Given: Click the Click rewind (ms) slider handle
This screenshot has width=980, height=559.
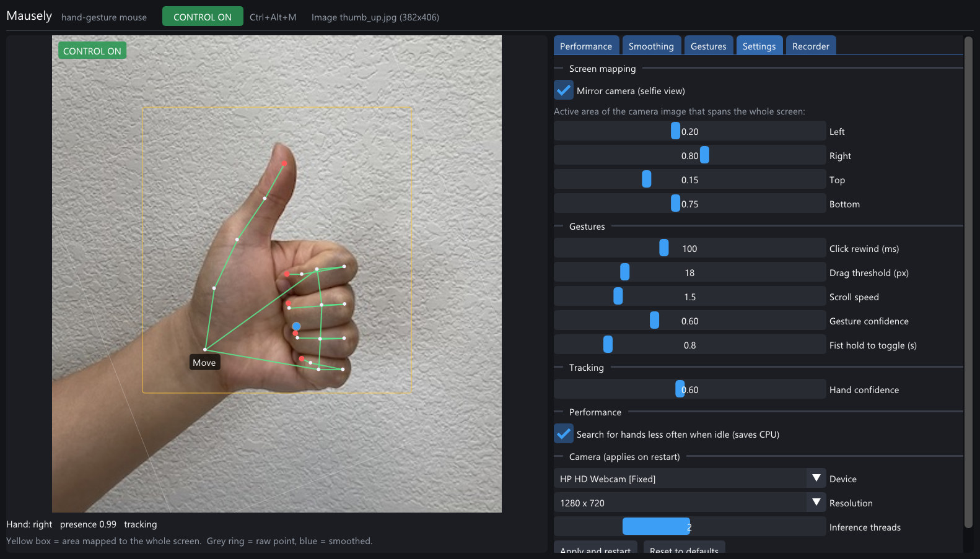Looking at the screenshot, I should pos(664,248).
